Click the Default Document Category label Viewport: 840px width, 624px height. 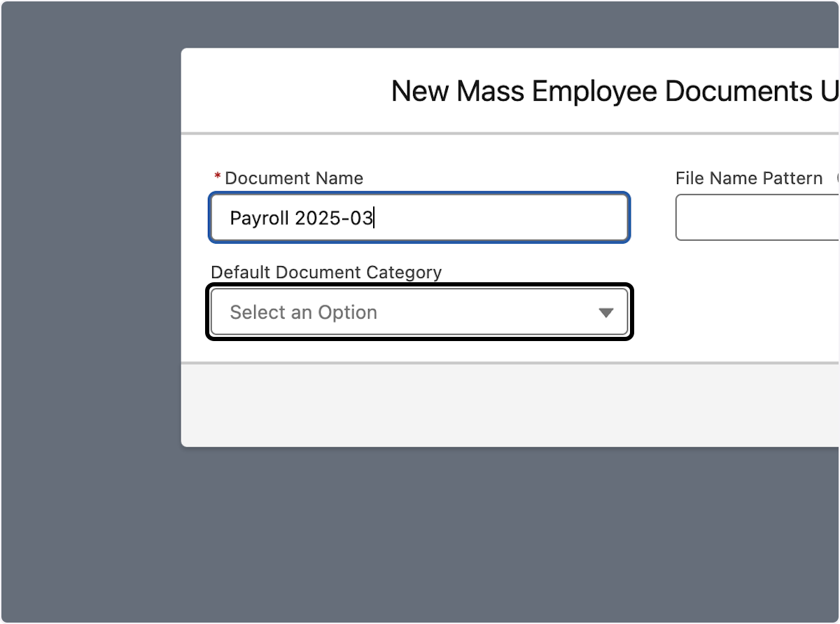tap(327, 272)
